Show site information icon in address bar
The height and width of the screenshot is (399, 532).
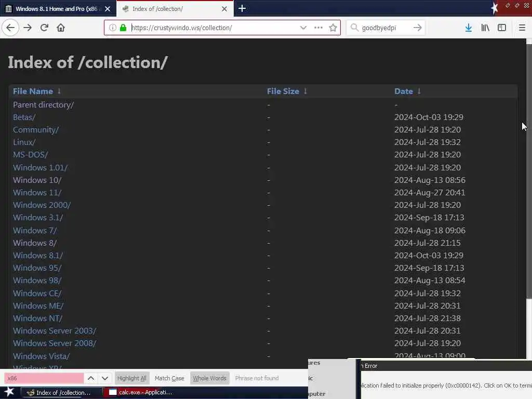tap(112, 28)
